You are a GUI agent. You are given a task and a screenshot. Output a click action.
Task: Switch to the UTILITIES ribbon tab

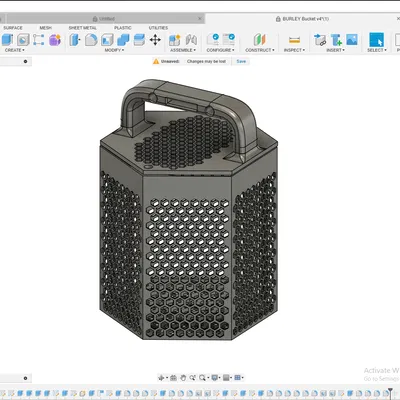click(x=158, y=28)
